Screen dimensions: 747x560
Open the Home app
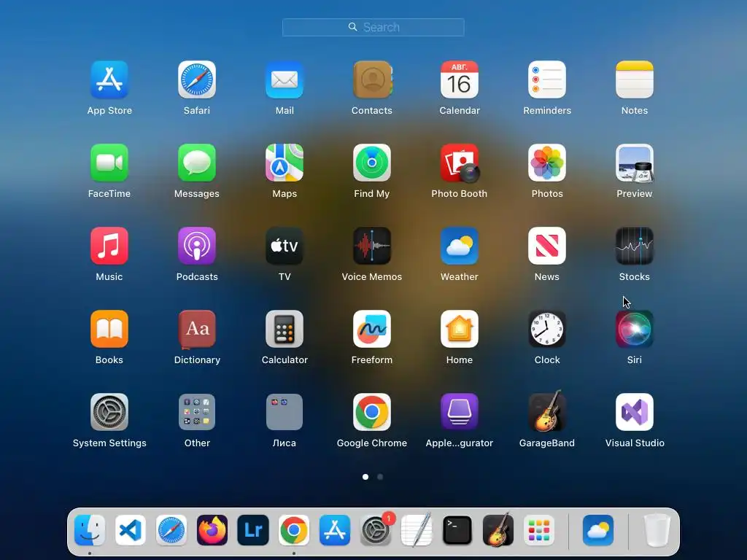click(x=460, y=329)
